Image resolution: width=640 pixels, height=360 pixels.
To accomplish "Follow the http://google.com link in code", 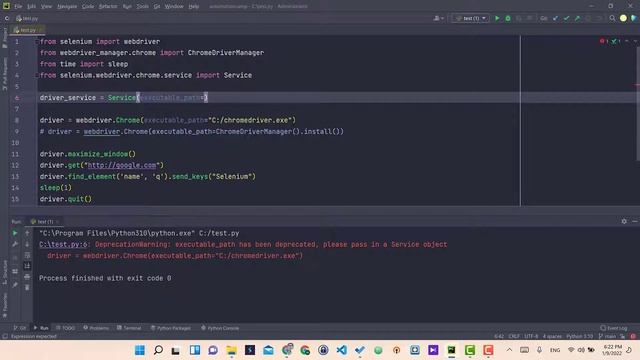I will tap(122, 165).
